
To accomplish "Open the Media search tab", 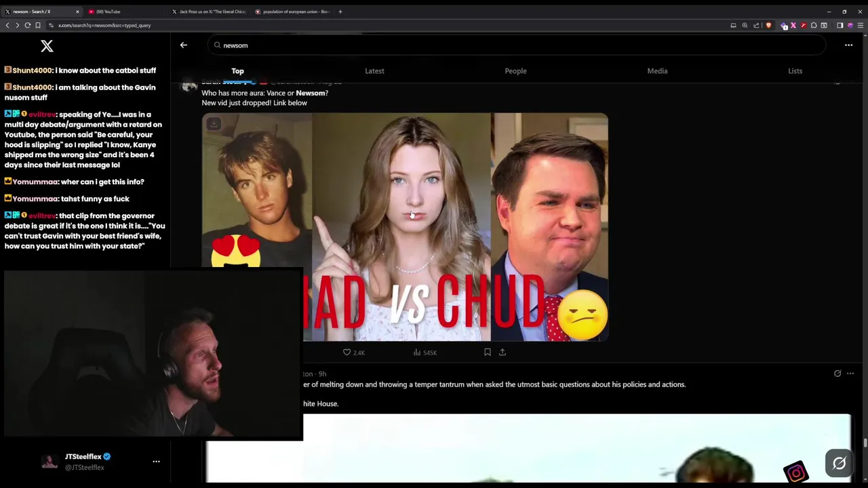I will [657, 70].
